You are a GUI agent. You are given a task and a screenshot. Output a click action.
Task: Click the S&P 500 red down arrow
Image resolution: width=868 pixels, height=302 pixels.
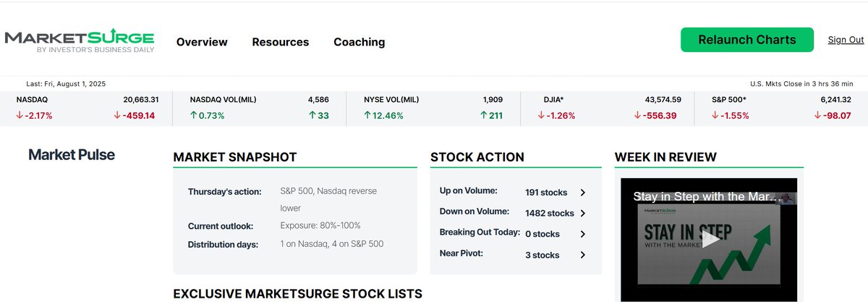(716, 115)
